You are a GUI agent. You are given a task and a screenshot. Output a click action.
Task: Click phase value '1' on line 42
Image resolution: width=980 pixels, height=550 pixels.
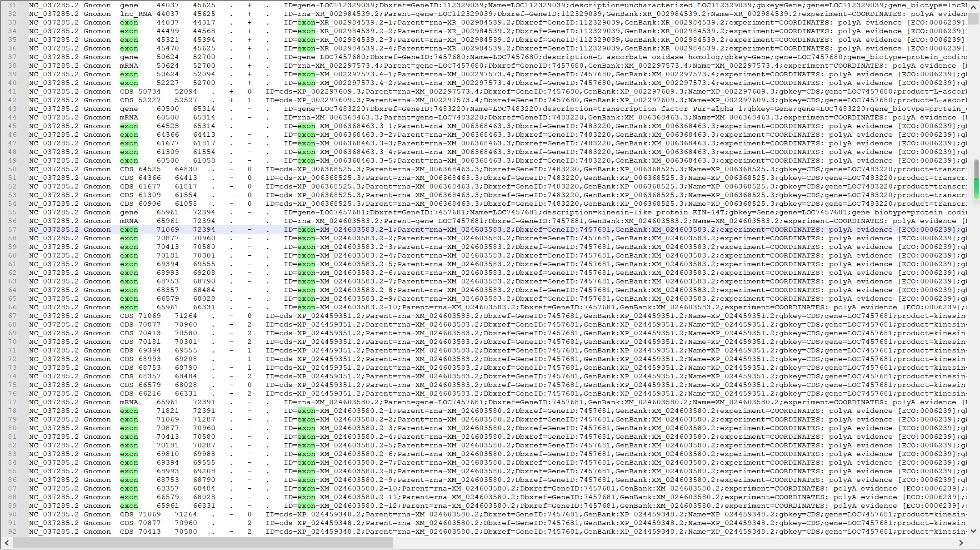click(x=250, y=100)
